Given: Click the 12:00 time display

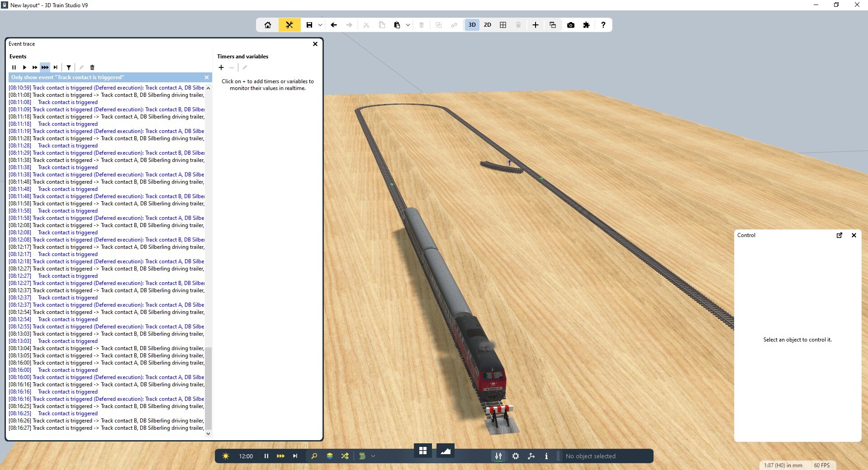Looking at the screenshot, I should click(x=246, y=456).
